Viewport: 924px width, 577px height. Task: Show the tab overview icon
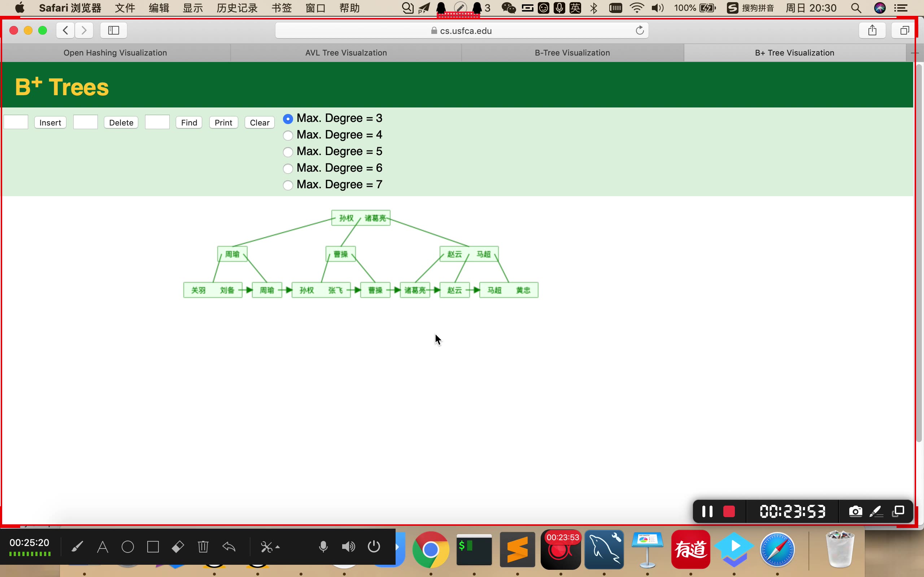(x=904, y=31)
